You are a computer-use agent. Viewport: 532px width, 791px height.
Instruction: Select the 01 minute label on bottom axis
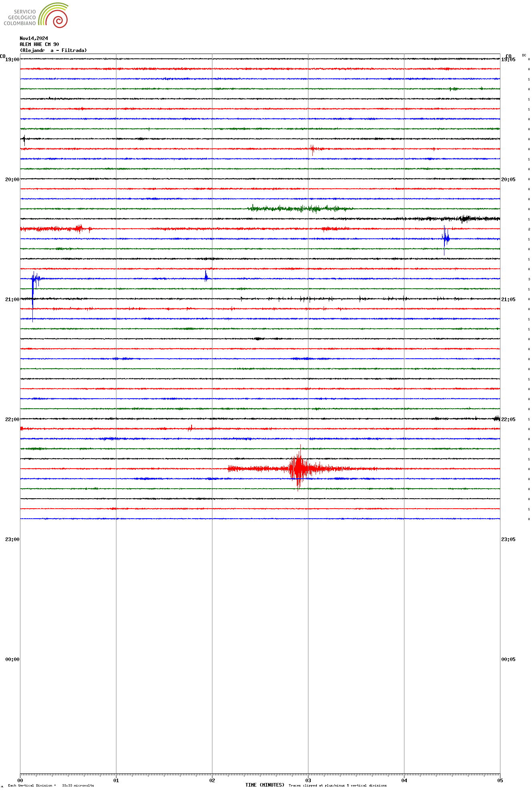tap(116, 780)
